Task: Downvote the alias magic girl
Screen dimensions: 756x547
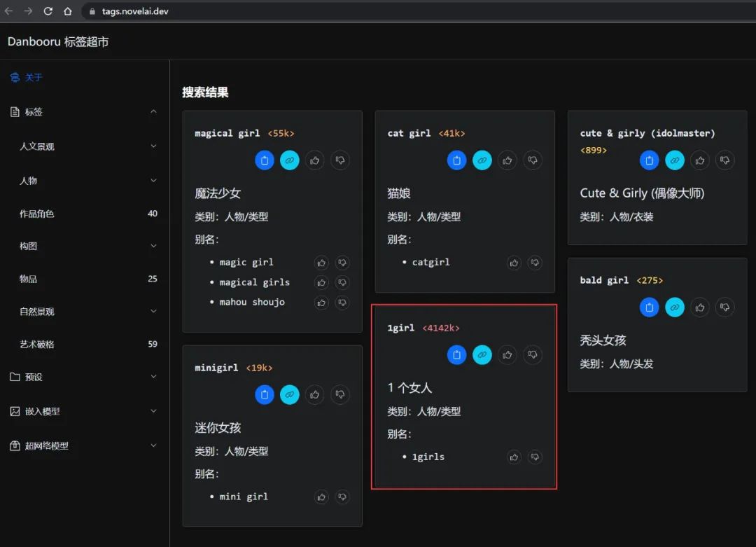Action: click(x=342, y=263)
